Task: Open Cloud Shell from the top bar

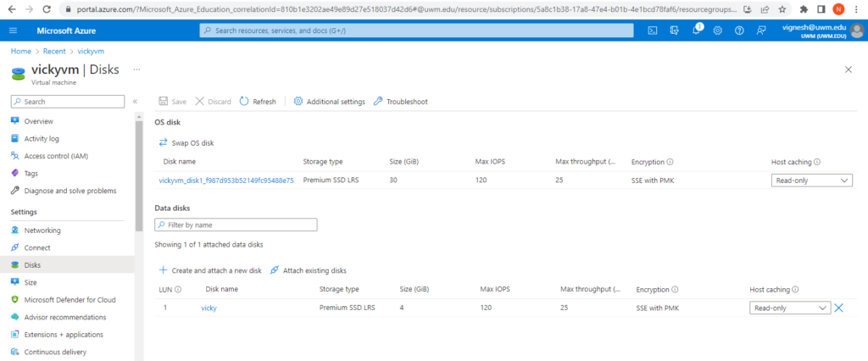Action: pos(653,31)
